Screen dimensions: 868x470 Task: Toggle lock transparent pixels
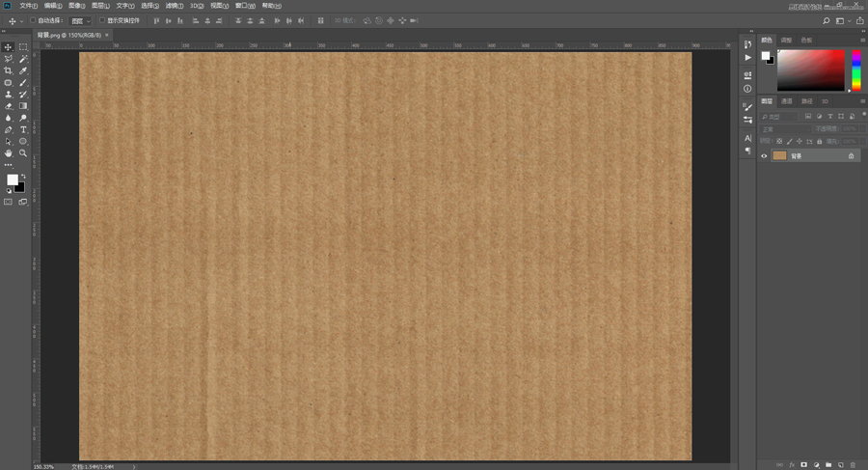[x=779, y=141]
